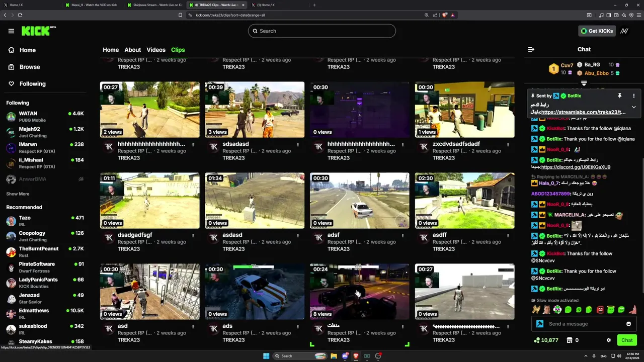644x362 pixels.
Task: Expand Following list with Show More
Action: [x=18, y=194]
